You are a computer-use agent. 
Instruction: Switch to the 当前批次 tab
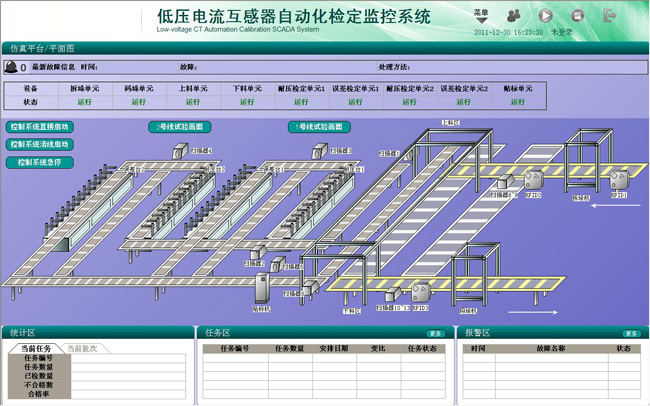pos(81,348)
